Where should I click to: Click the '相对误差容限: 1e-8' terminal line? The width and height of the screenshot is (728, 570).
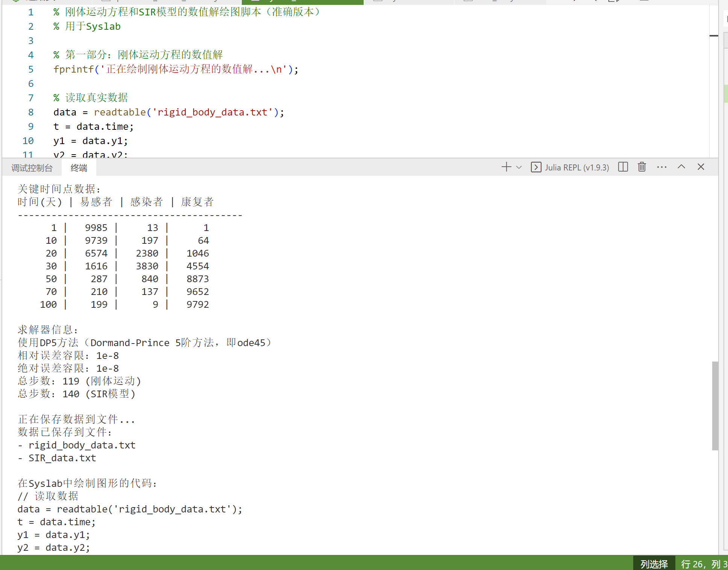(x=68, y=356)
